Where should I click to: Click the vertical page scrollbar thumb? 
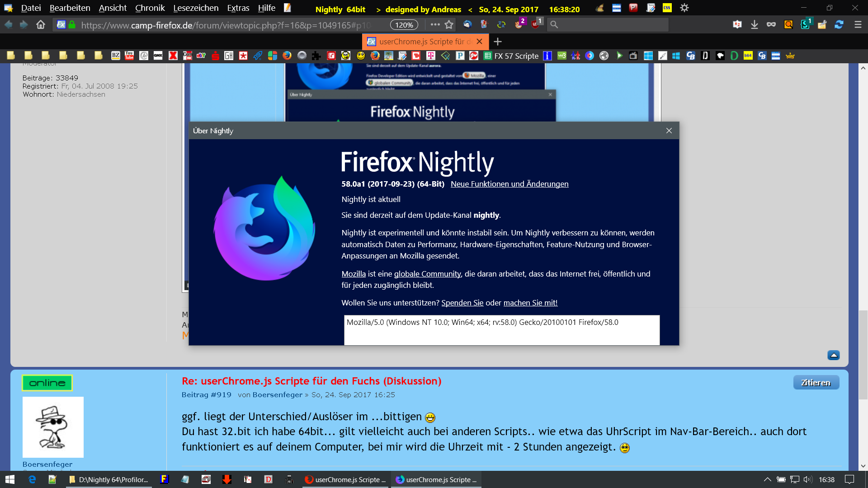point(863,355)
